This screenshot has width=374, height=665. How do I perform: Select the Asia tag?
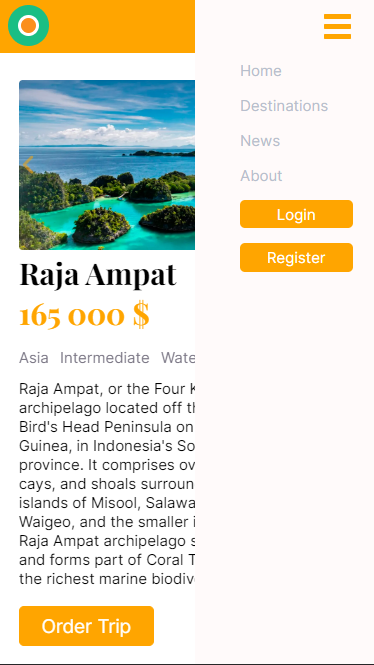[x=33, y=358]
